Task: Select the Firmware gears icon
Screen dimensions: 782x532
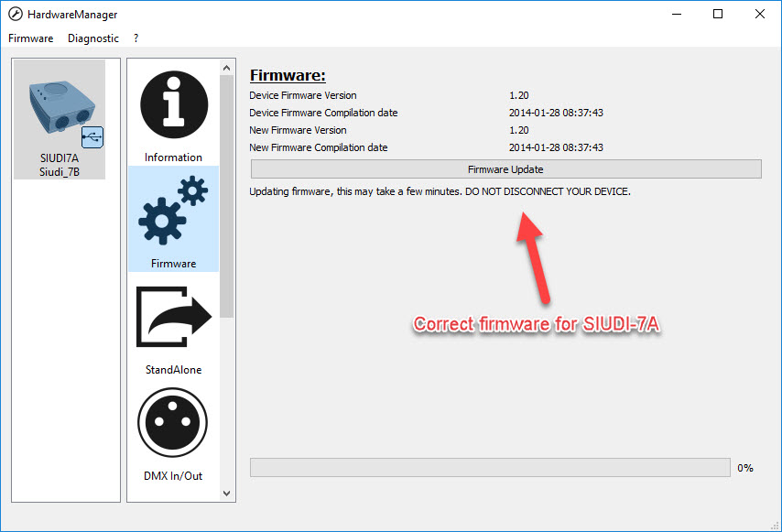Action: tap(173, 211)
